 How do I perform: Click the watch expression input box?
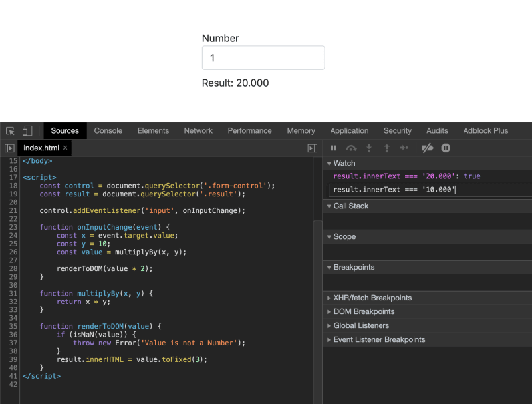pos(430,190)
